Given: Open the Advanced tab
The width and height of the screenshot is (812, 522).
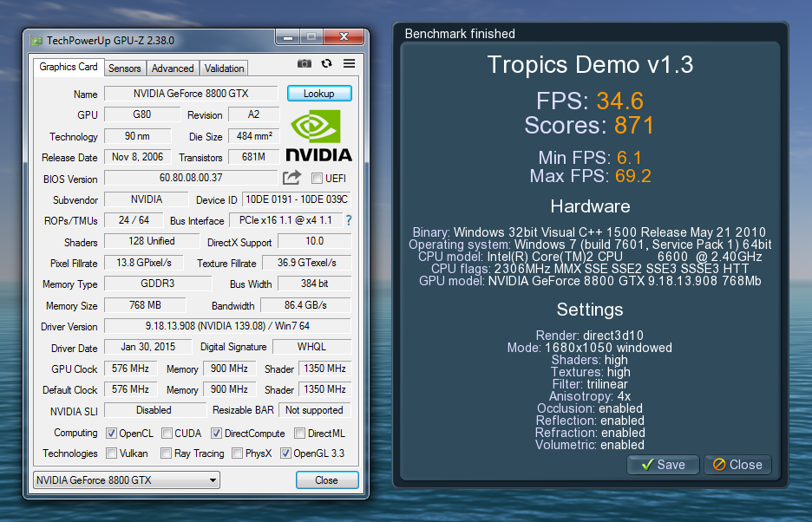Looking at the screenshot, I should [x=173, y=69].
